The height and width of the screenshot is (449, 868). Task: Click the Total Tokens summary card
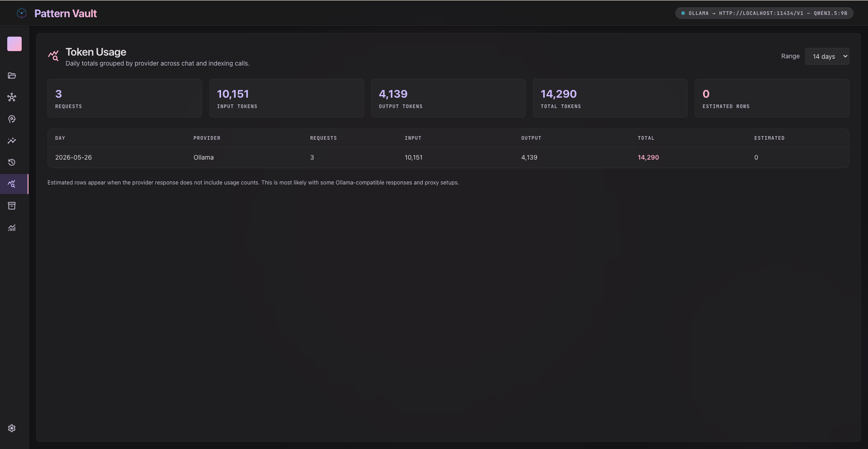point(610,98)
